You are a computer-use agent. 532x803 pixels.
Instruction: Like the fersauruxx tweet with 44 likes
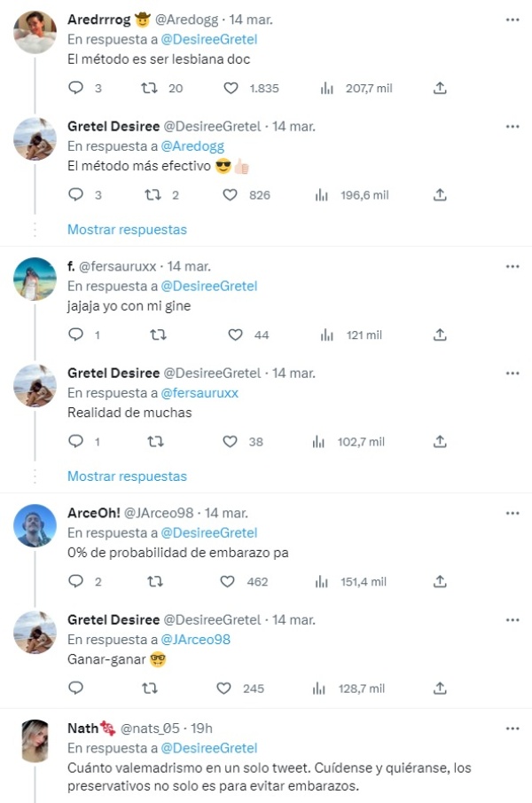[235, 335]
